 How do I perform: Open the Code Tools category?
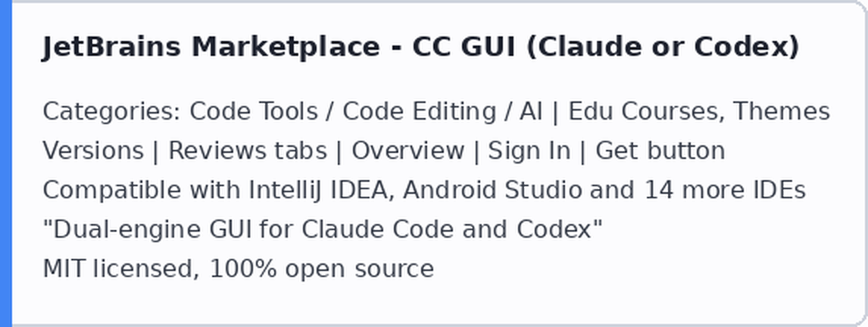click(x=254, y=112)
